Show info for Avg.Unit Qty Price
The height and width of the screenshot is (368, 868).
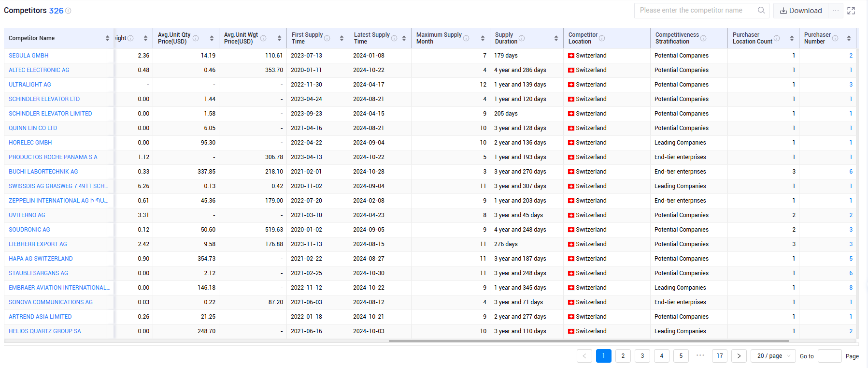pyautogui.click(x=196, y=38)
